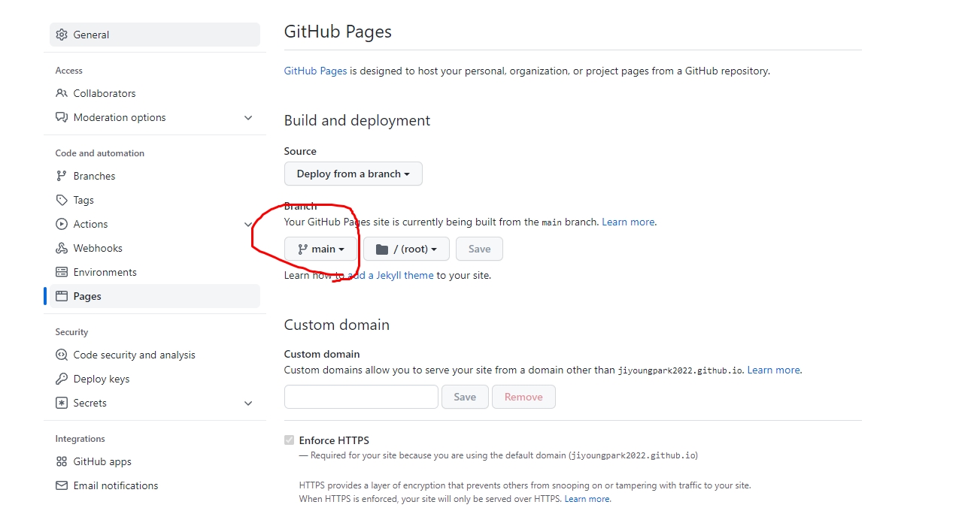
Task: Open General settings page
Action: click(155, 35)
